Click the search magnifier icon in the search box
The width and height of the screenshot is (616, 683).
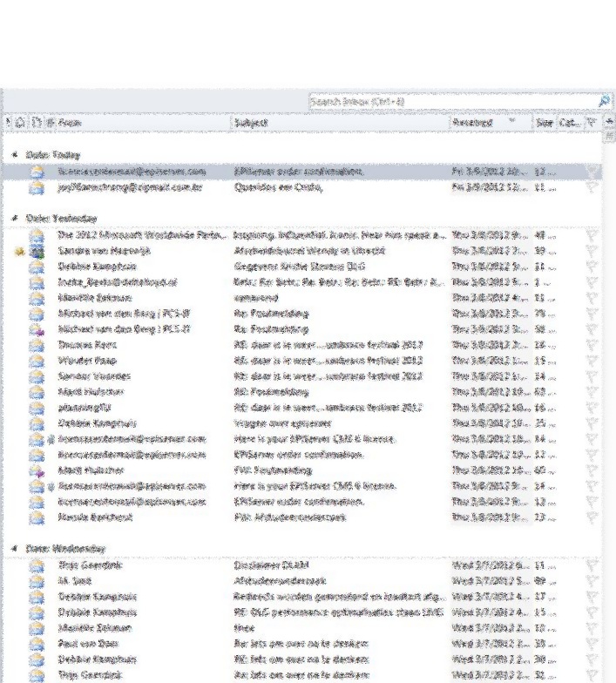coord(604,102)
